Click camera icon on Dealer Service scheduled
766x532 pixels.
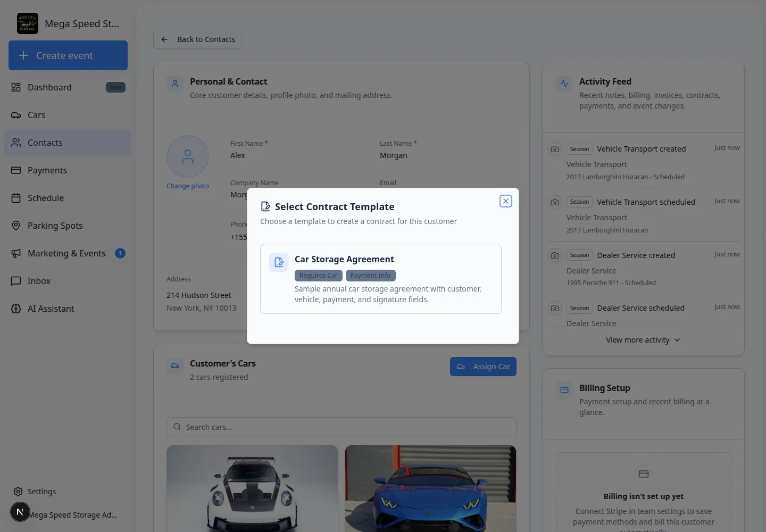pos(555,308)
